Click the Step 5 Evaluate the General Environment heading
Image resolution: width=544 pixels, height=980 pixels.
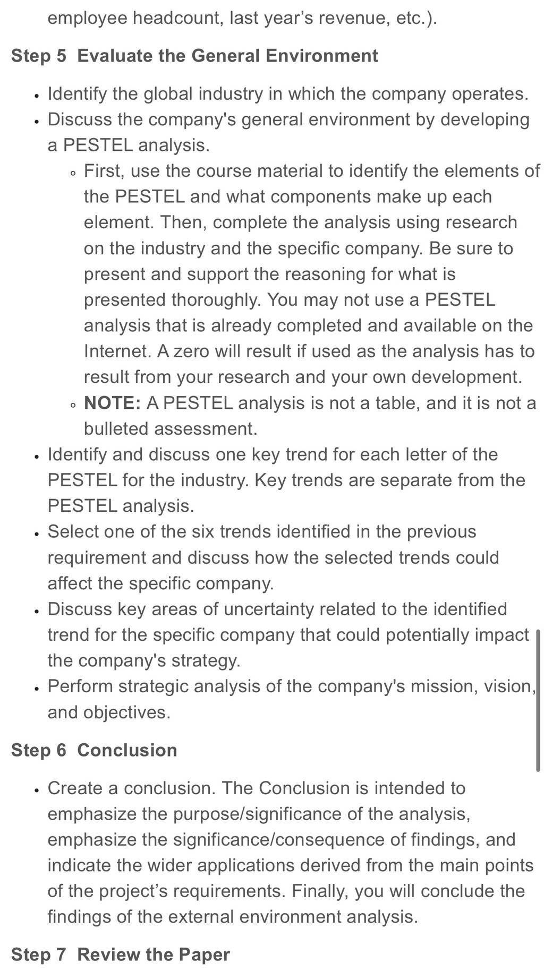point(194,56)
